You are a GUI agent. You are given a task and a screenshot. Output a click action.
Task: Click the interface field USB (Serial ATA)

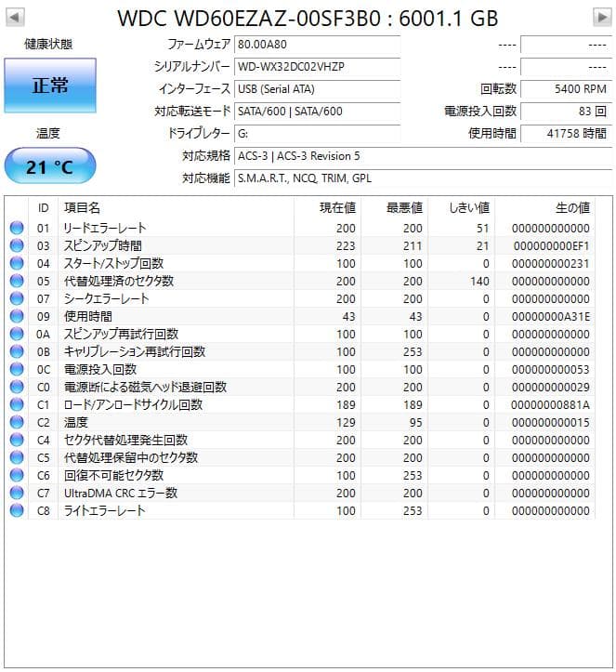click(x=317, y=88)
